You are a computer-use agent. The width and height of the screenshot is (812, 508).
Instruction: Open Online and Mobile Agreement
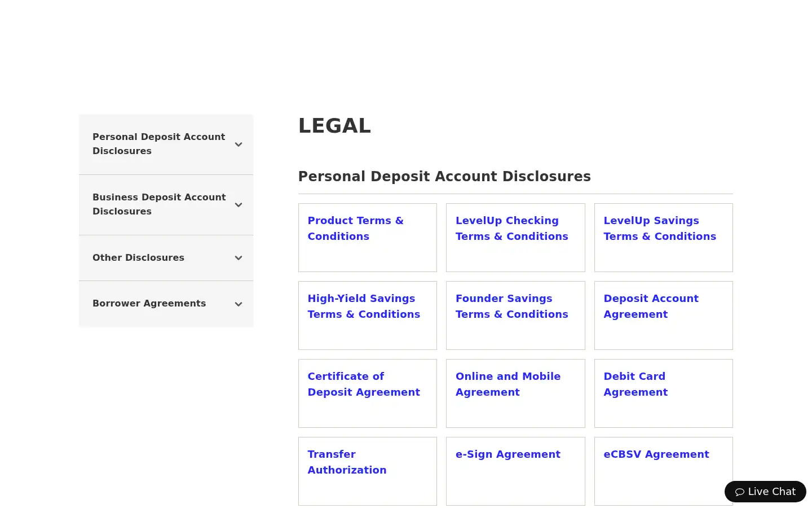point(508,384)
